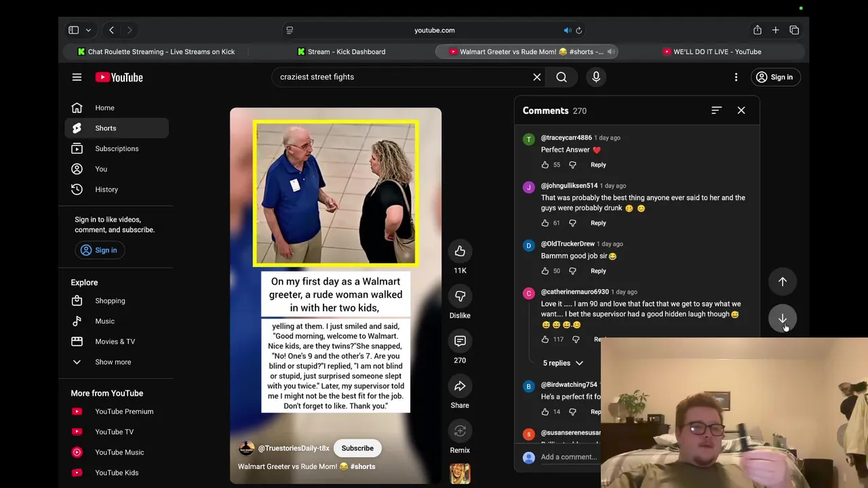This screenshot has height=488, width=868.
Task: Click the #shorts hashtag in title
Action: pos(363,466)
